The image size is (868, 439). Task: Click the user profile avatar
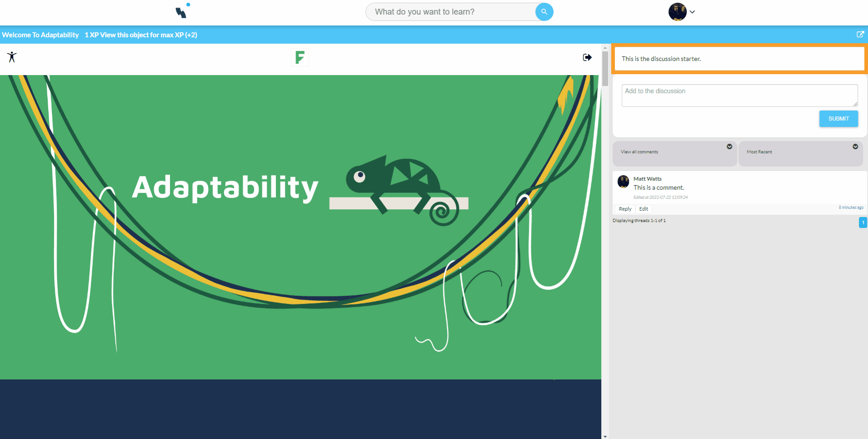point(677,12)
